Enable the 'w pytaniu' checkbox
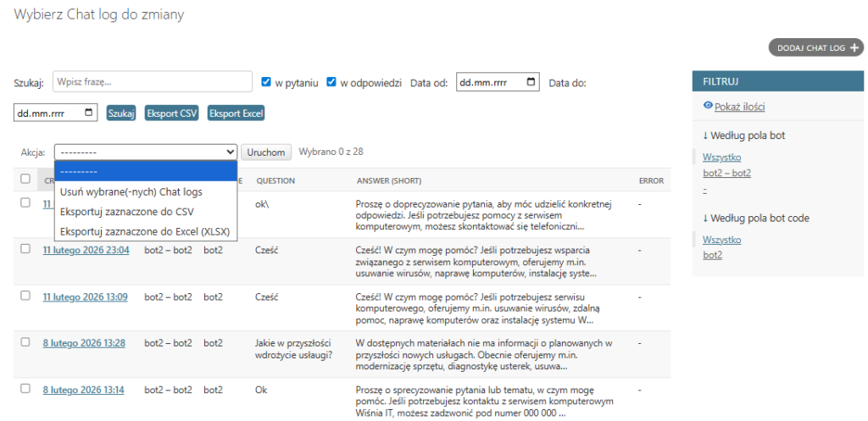This screenshot has width=868, height=421. pos(267,82)
